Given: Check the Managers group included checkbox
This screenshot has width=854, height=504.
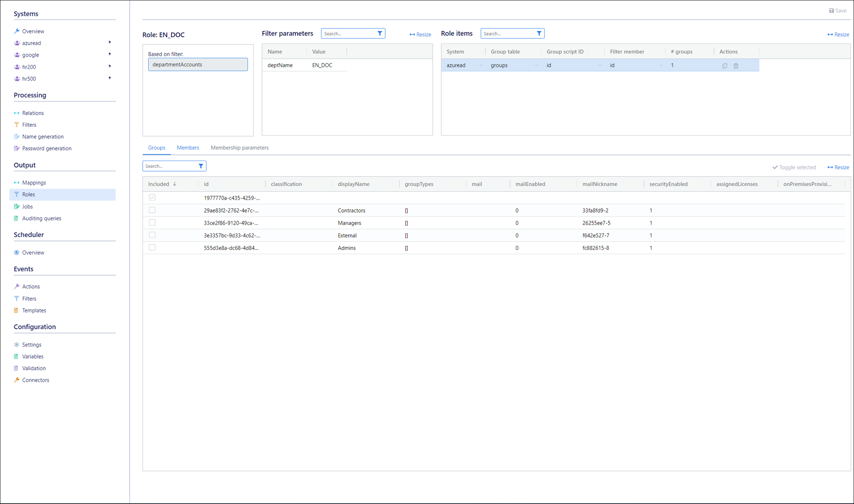Looking at the screenshot, I should (152, 222).
